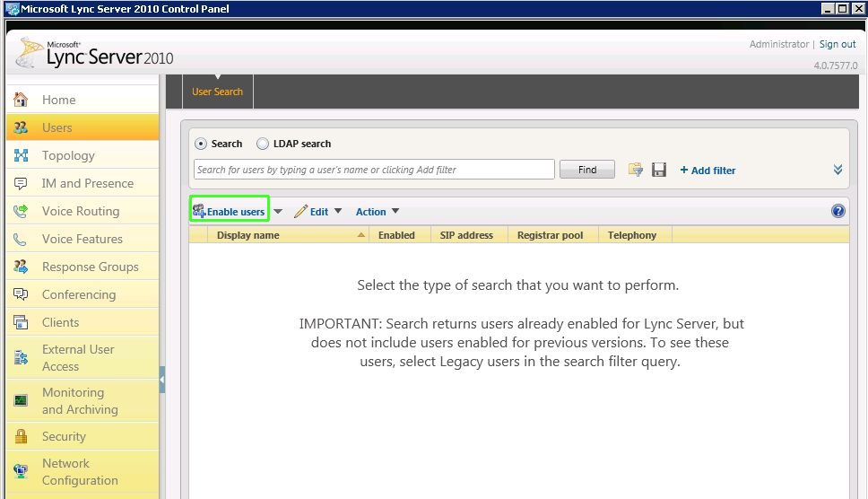Click the Home icon in sidebar

pyautogui.click(x=21, y=100)
